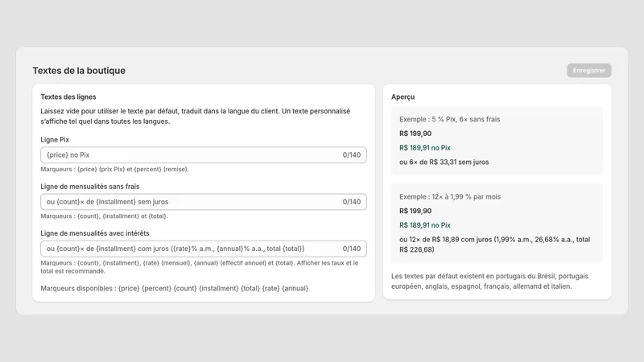Click the 'Les textes par défaut existent' note
The width and height of the screenshot is (644, 362).
[489, 281]
